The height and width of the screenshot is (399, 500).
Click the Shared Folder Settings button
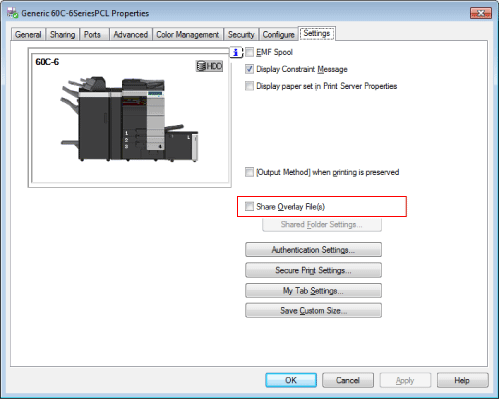pyautogui.click(x=322, y=224)
